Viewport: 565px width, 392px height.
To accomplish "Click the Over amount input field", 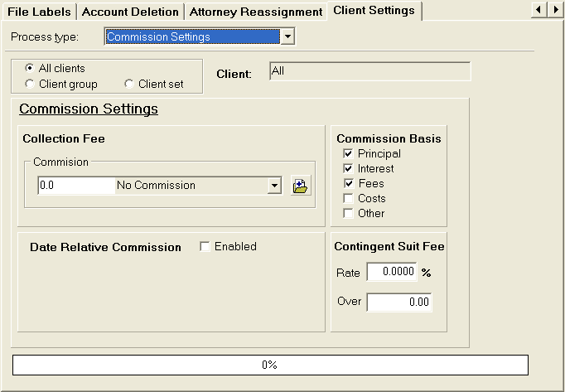I will click(x=399, y=302).
